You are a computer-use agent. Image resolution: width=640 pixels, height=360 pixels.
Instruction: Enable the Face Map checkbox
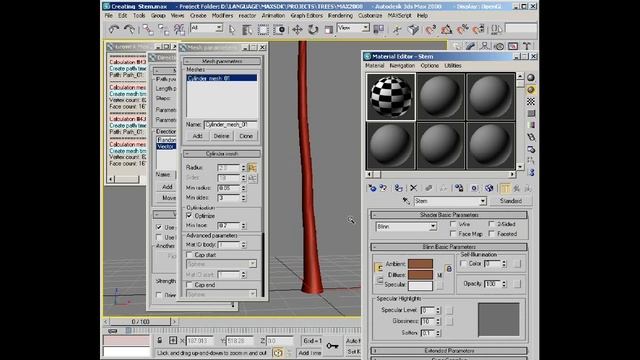(453, 234)
